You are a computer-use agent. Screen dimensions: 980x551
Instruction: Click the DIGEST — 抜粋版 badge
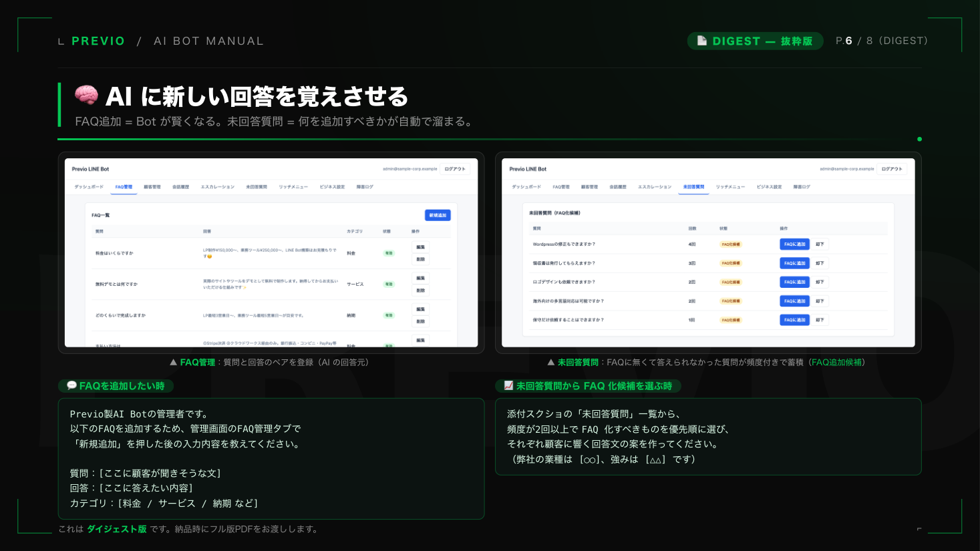click(x=755, y=41)
